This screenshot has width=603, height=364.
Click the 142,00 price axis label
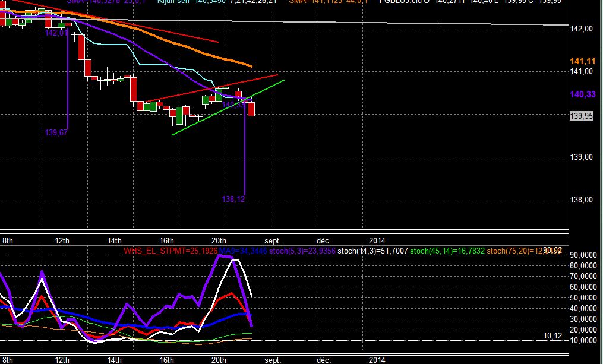[x=581, y=29]
